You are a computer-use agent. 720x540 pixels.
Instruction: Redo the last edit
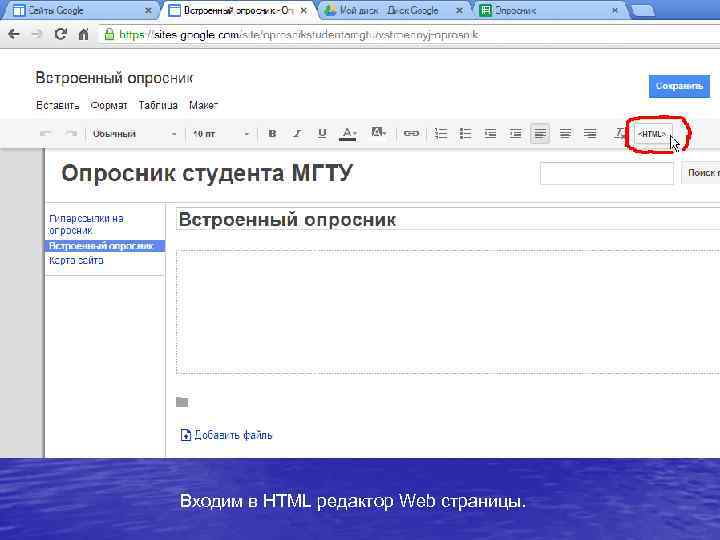[71, 134]
